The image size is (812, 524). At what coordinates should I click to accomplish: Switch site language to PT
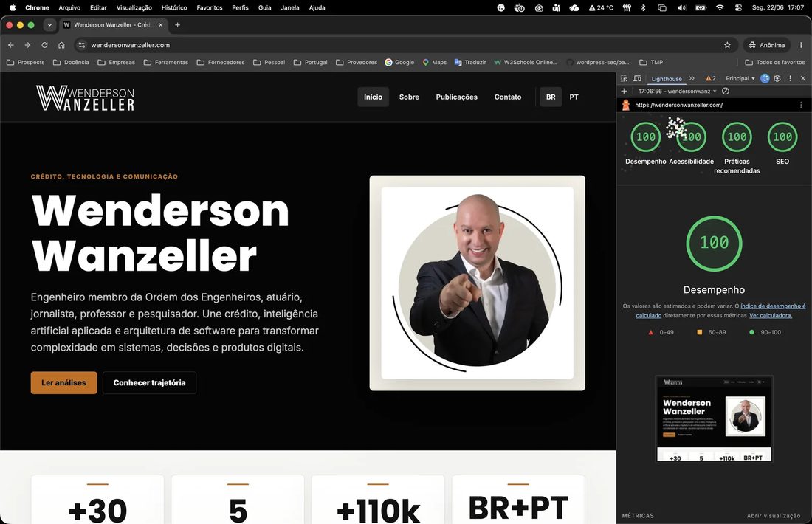574,97
